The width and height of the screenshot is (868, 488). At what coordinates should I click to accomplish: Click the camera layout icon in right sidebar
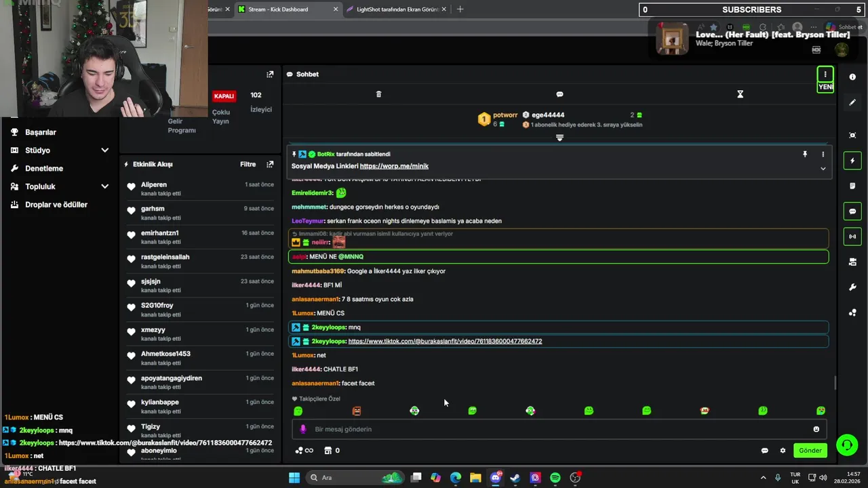tap(852, 262)
